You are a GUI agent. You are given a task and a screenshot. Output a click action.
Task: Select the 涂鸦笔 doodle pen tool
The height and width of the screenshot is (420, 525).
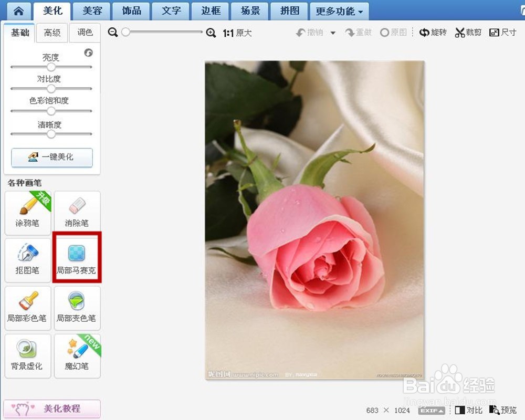tap(27, 213)
